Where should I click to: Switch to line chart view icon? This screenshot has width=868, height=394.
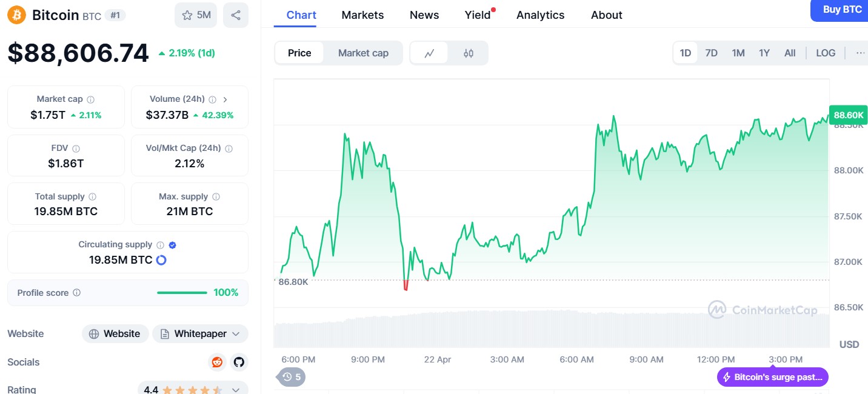pos(429,53)
